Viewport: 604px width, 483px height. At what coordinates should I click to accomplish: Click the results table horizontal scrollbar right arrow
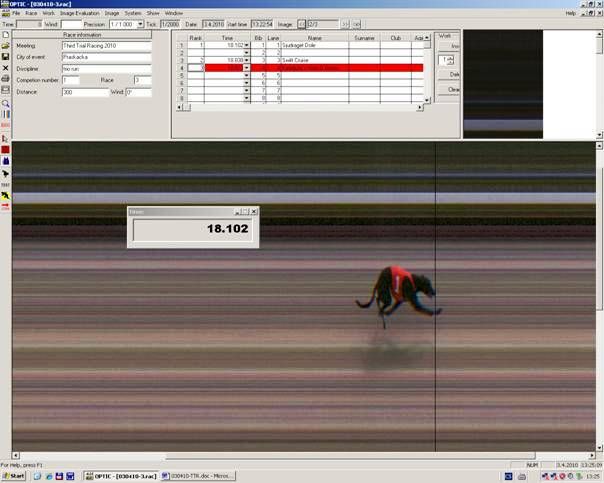[x=420, y=108]
